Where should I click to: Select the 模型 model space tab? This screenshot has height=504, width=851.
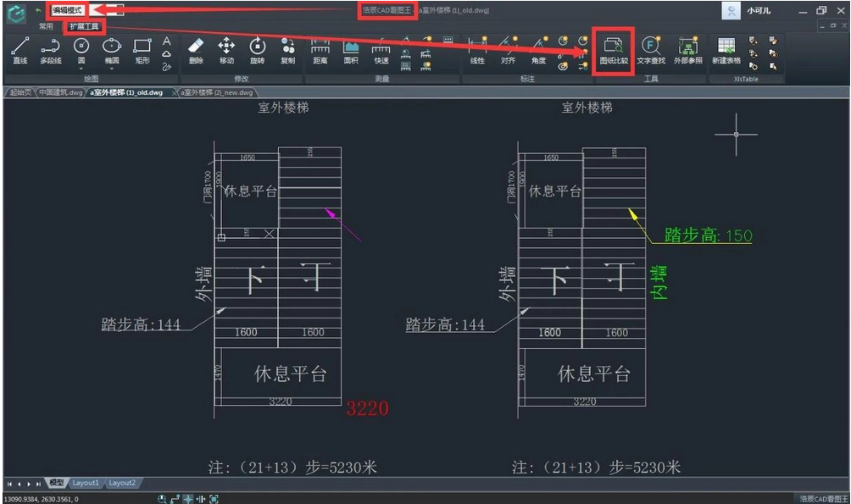tap(56, 483)
